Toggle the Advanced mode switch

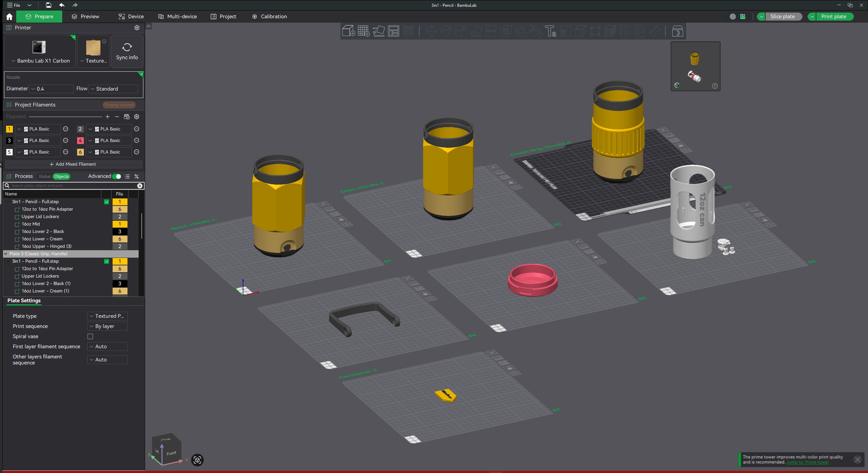[117, 176]
